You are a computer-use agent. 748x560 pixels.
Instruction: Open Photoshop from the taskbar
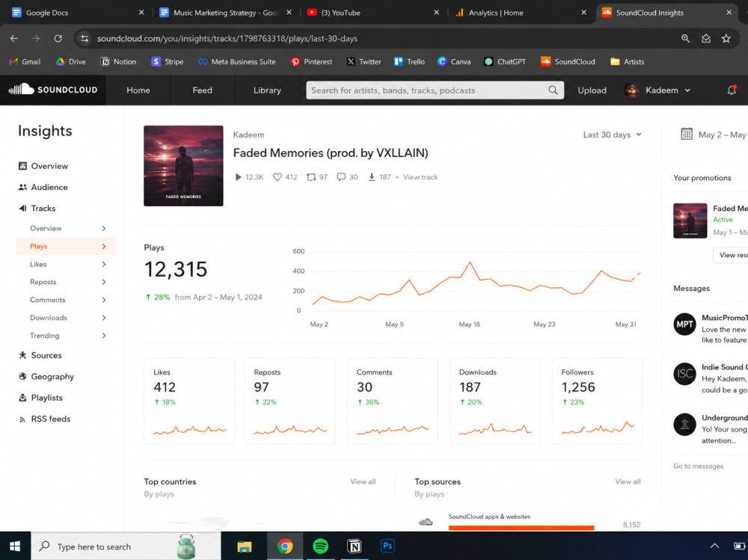click(387, 546)
